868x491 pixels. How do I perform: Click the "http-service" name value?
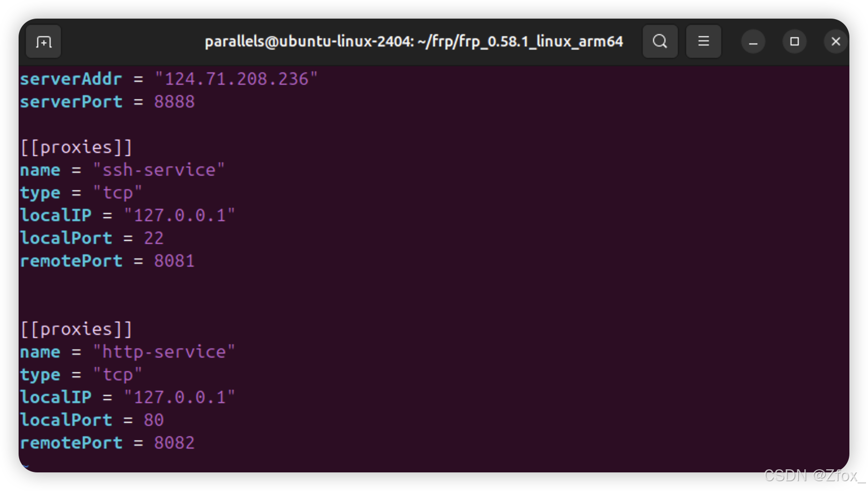tap(164, 352)
